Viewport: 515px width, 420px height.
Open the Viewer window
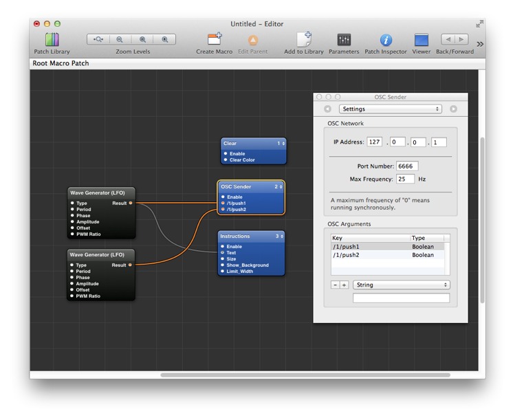pos(421,40)
